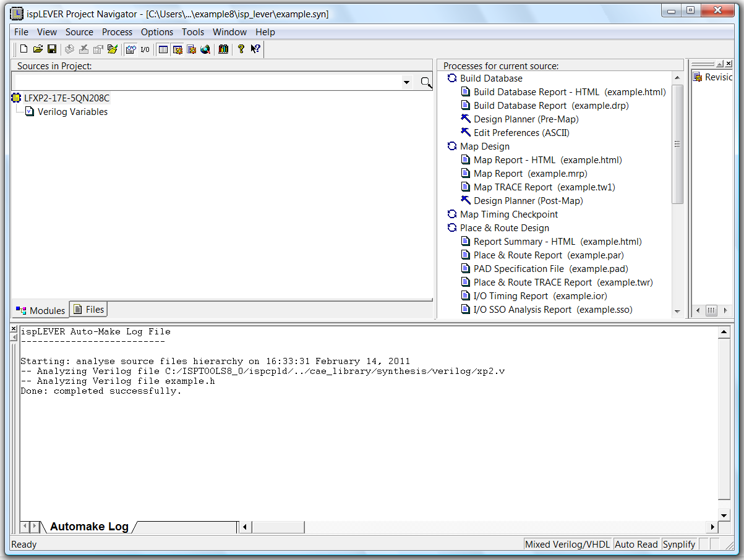Click the Build Database process icon

tap(452, 78)
